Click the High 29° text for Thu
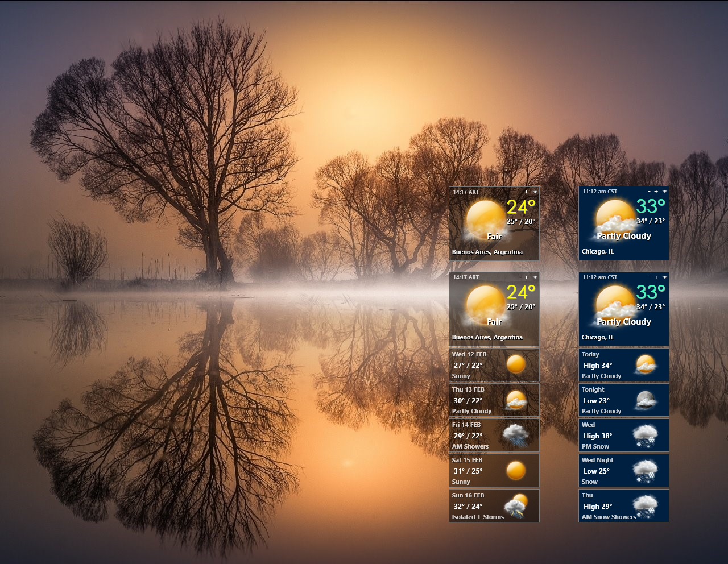728x564 pixels. pyautogui.click(x=598, y=507)
